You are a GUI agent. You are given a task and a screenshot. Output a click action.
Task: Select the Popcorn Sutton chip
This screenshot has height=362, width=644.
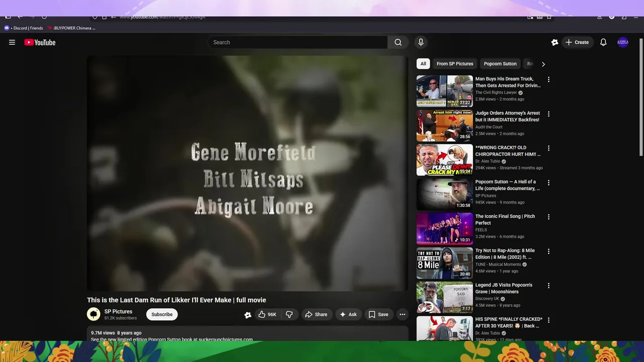coord(500,64)
